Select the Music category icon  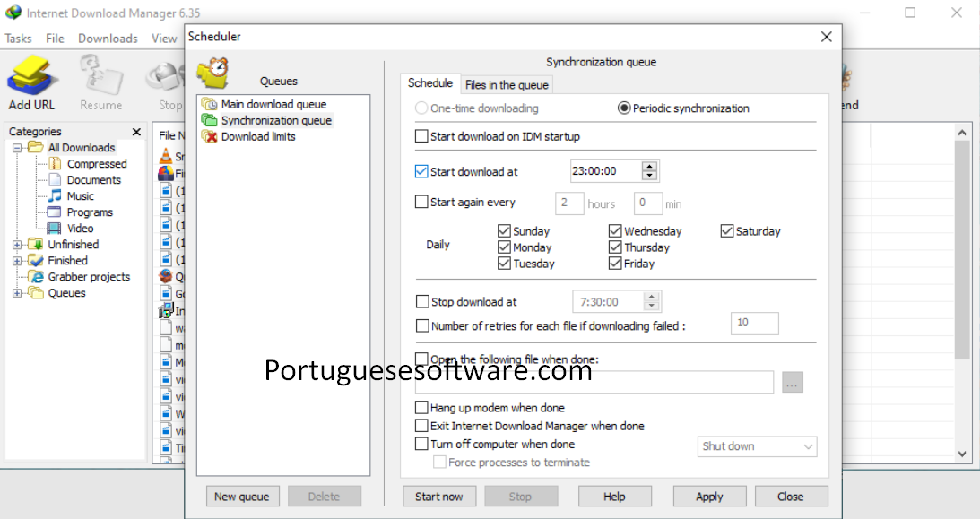pos(56,195)
